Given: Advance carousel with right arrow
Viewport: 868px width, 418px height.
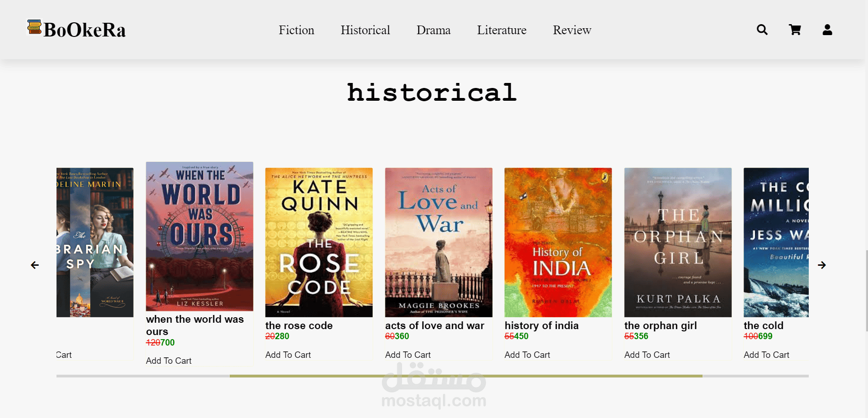Looking at the screenshot, I should pos(822,265).
